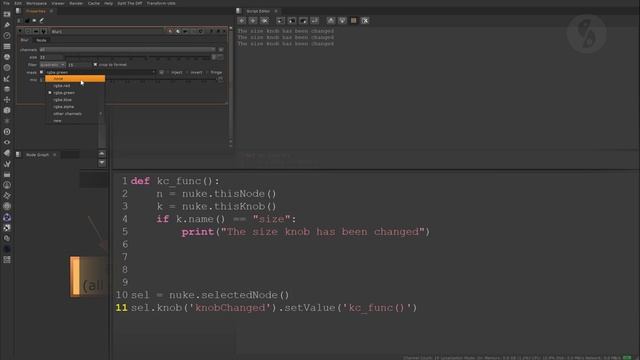Collapse the Blur node panel arrow
The width and height of the screenshot is (640, 360).
point(20,31)
